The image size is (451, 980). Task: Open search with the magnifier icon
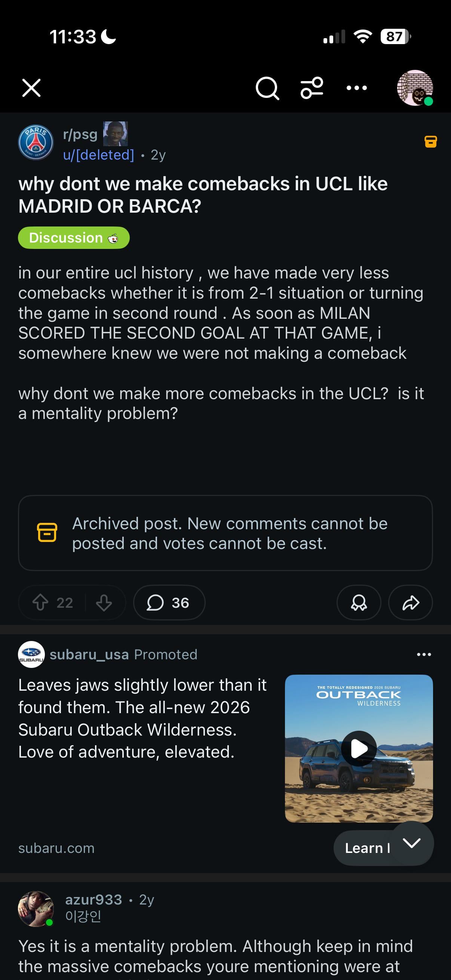(267, 88)
